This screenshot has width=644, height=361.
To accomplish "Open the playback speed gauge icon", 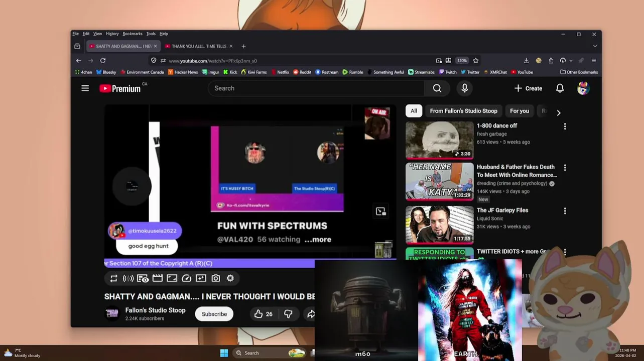I will (186, 278).
